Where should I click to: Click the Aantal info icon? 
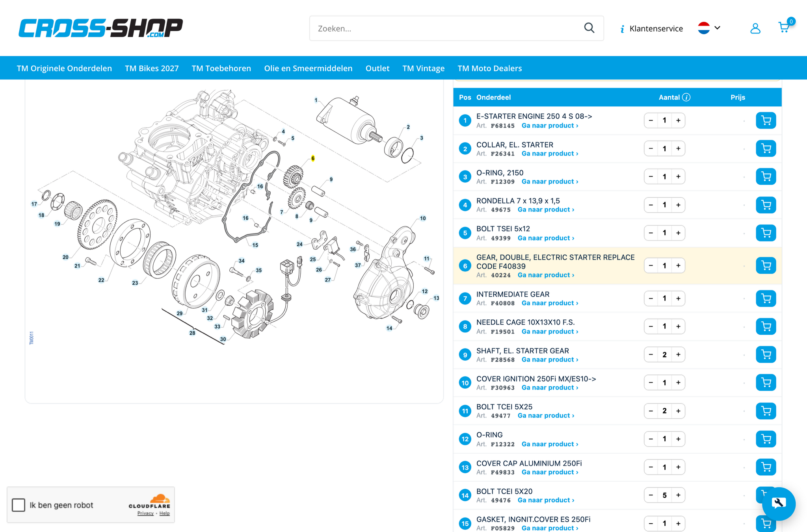pyautogui.click(x=686, y=97)
